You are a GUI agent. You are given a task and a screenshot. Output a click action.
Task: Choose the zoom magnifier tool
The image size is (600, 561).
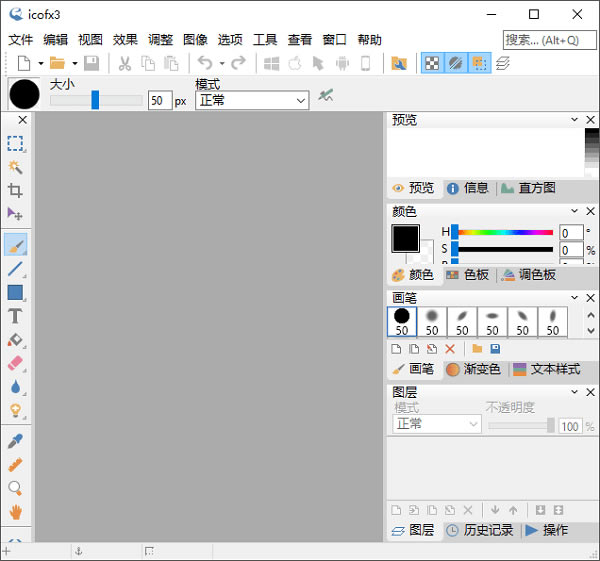click(x=15, y=488)
